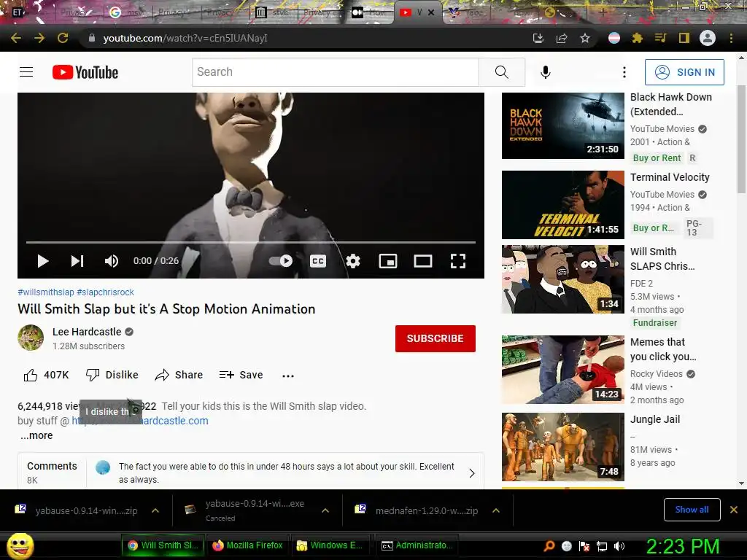The image size is (747, 560).
Task: Click the Fundraiser badge
Action: coord(654,323)
